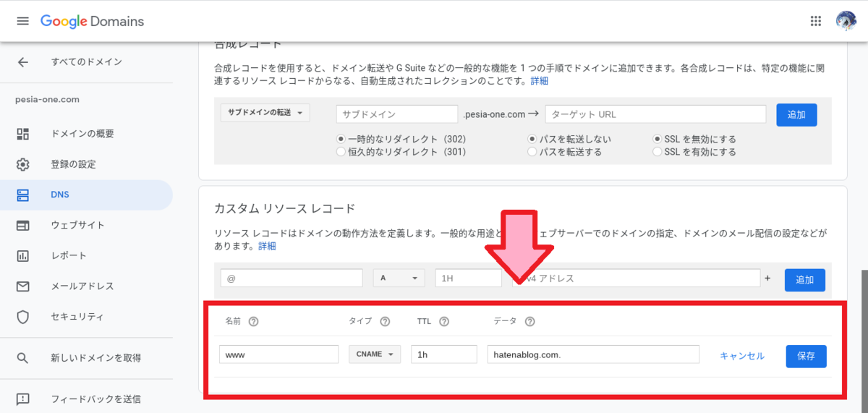The height and width of the screenshot is (413, 868).
Task: Focus the @ name input field
Action: [x=292, y=278]
